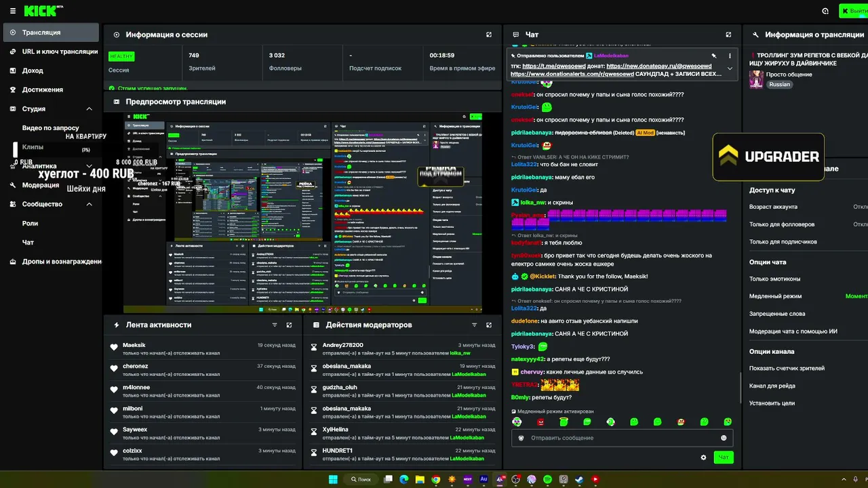Expand the Действия модераторов panel to fullscreen
This screenshot has height=488, width=868.
pos(489,325)
